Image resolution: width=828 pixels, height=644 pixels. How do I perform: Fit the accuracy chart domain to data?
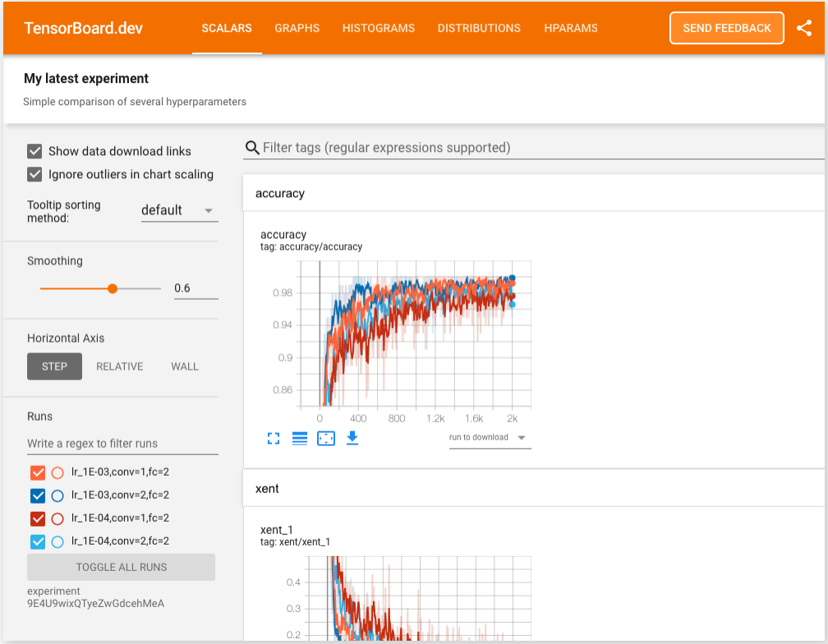coord(326,438)
